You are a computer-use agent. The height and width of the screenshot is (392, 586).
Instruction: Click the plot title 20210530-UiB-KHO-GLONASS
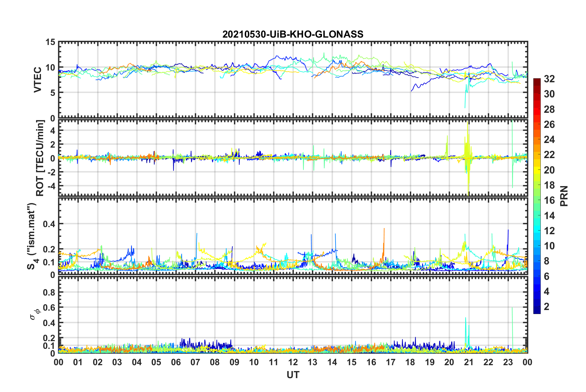[x=293, y=34]
